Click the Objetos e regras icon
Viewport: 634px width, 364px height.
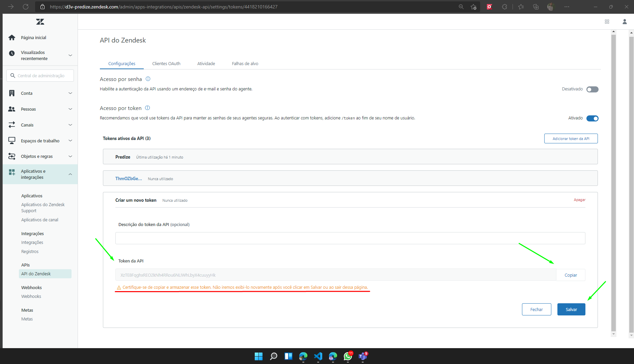(12, 156)
